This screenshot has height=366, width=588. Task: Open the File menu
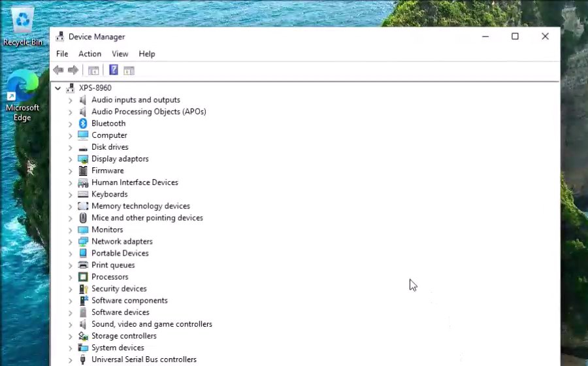[x=62, y=54]
